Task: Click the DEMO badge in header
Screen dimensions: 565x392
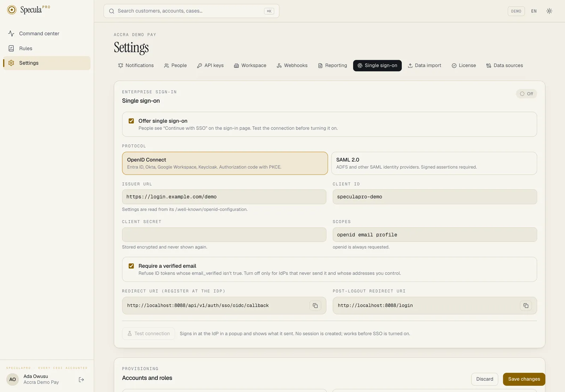Action: 516,11
